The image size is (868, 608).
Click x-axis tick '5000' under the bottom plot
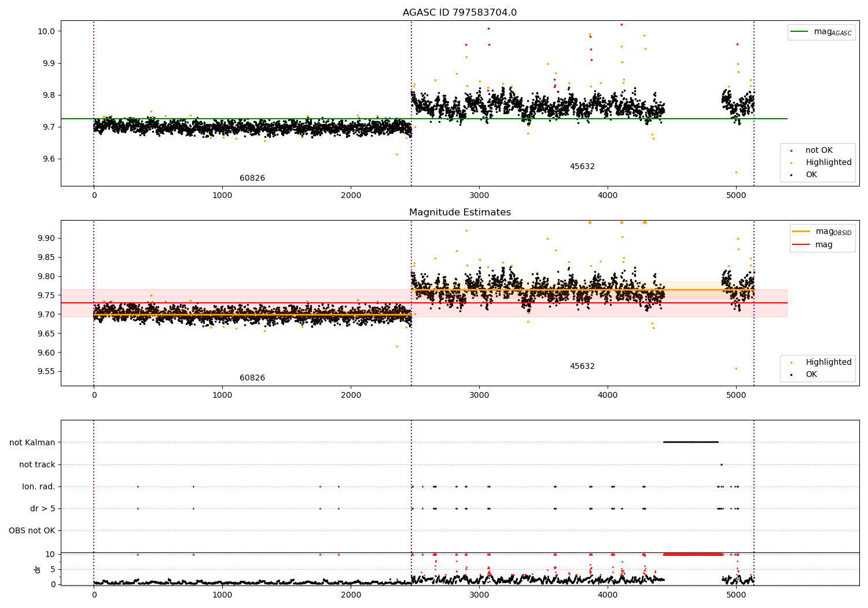tap(736, 595)
